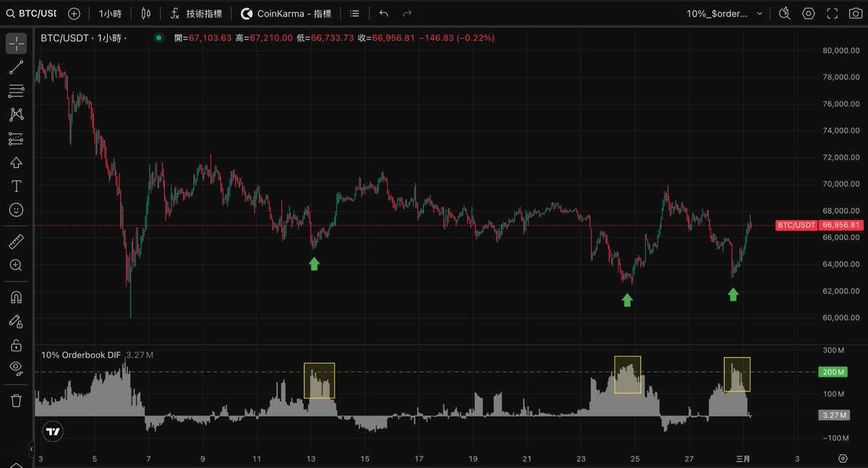Click the -146.83 (-0.22%) change value

click(458, 38)
